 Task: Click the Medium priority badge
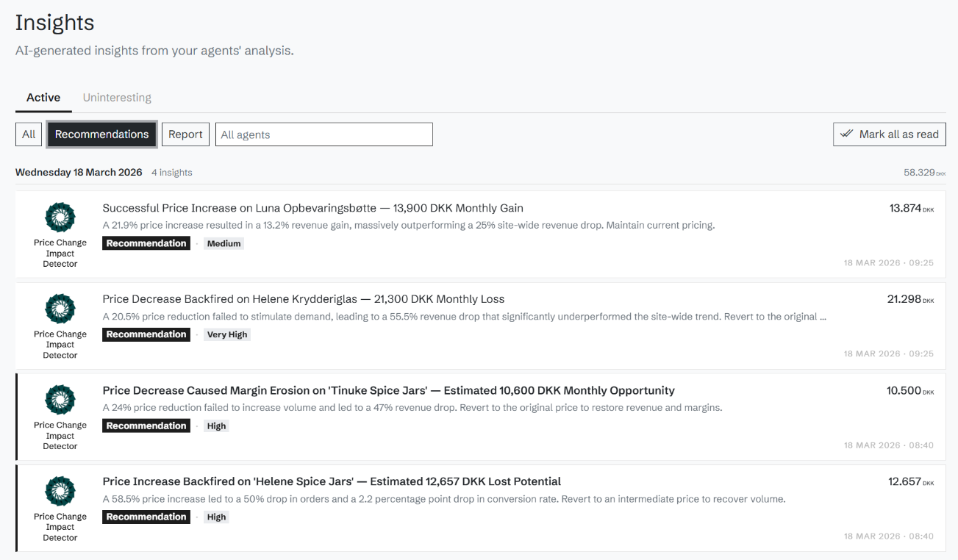pos(224,243)
